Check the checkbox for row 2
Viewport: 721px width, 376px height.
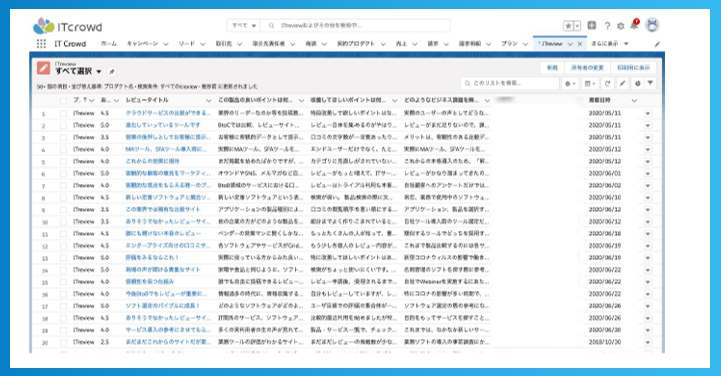[63, 125]
